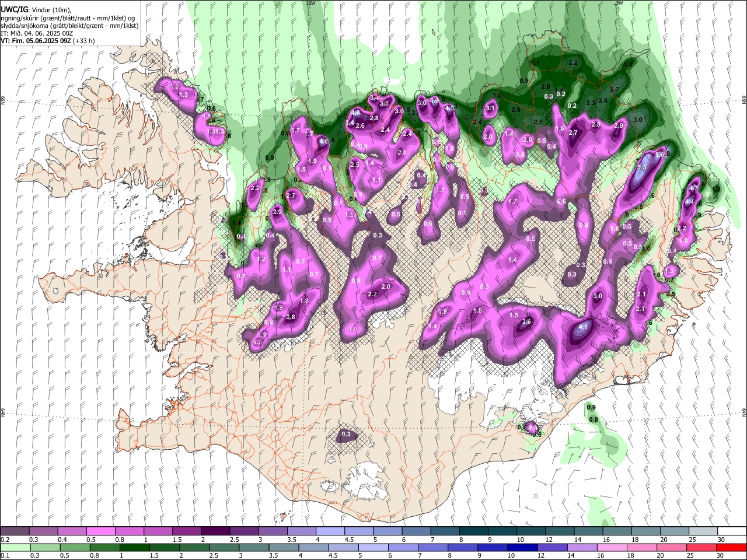Click the 0.9 value offshore southeast green area
Viewport: 747px width, 560px height.
tap(591, 407)
